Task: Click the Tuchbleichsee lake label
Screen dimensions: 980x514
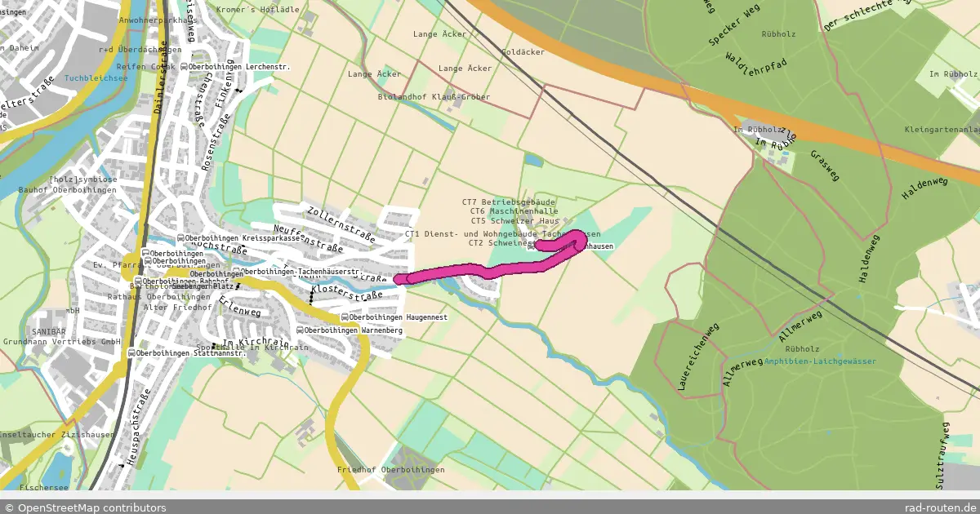Action: (x=96, y=78)
